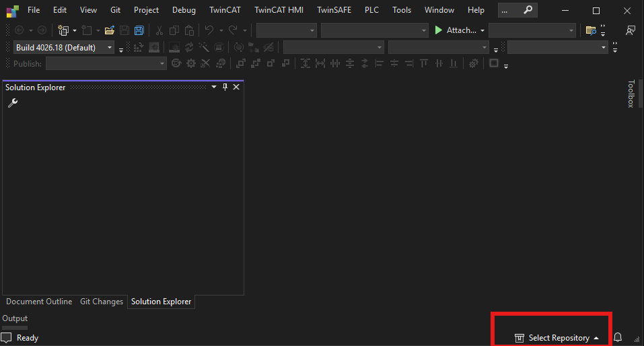
Task: Click the Open File folder icon
Action: coord(109,30)
